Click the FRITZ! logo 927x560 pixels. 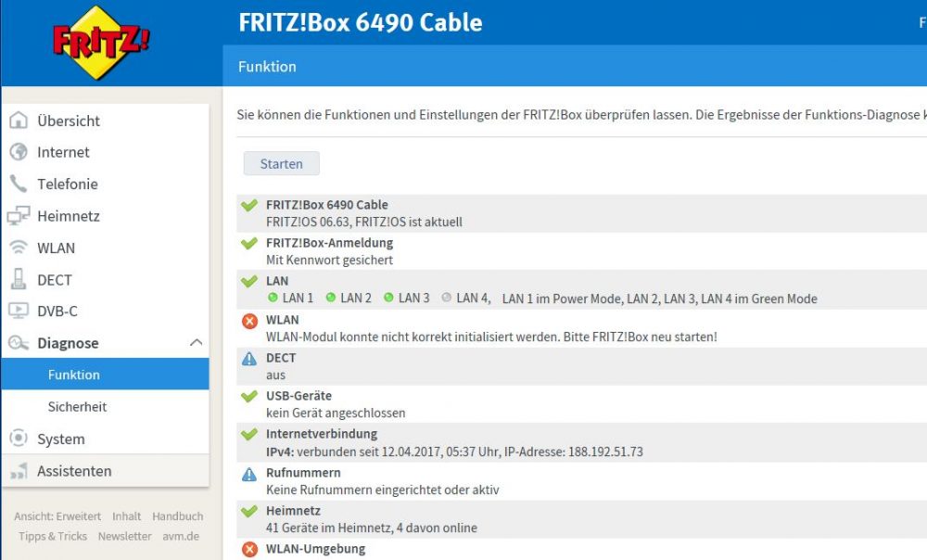click(101, 43)
